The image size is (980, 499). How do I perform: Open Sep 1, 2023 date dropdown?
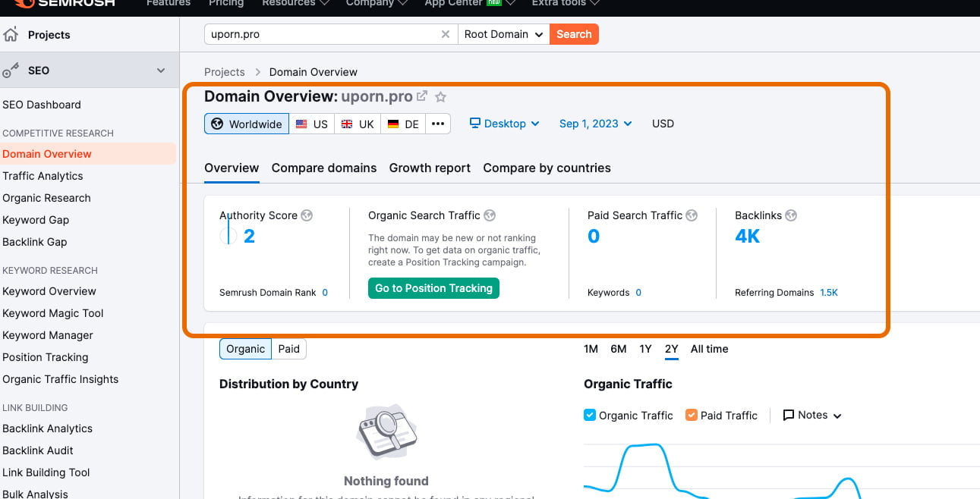pos(596,124)
